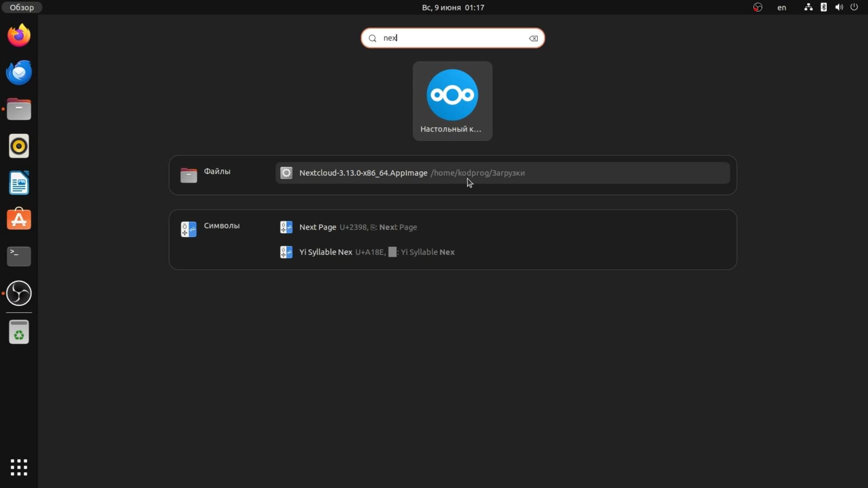Screen dimensions: 868x488
Task: Open the Characters search provider icon
Action: pos(189,229)
